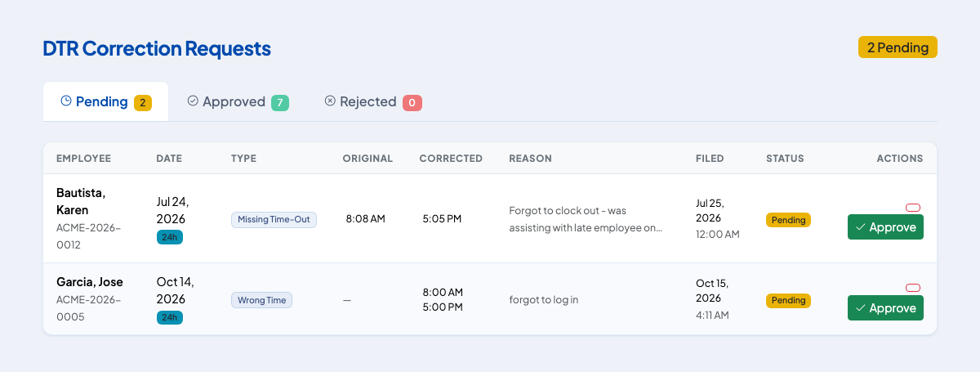
Task: Click the corrected time '5:00 PM'
Action: tap(443, 307)
